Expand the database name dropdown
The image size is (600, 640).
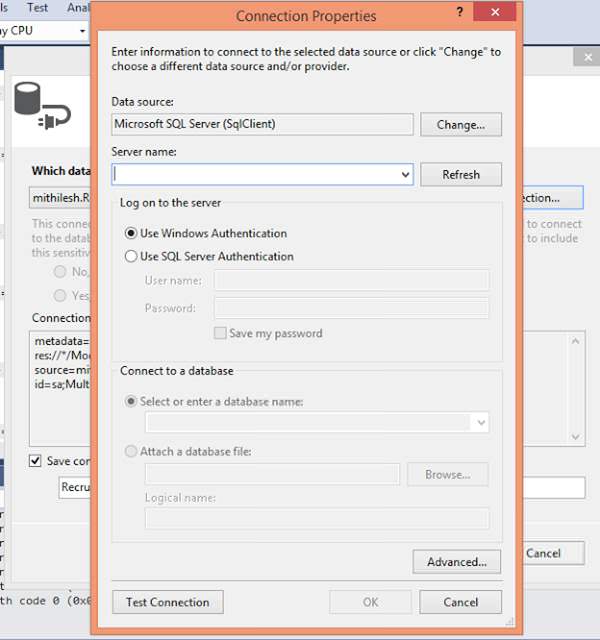[x=481, y=422]
